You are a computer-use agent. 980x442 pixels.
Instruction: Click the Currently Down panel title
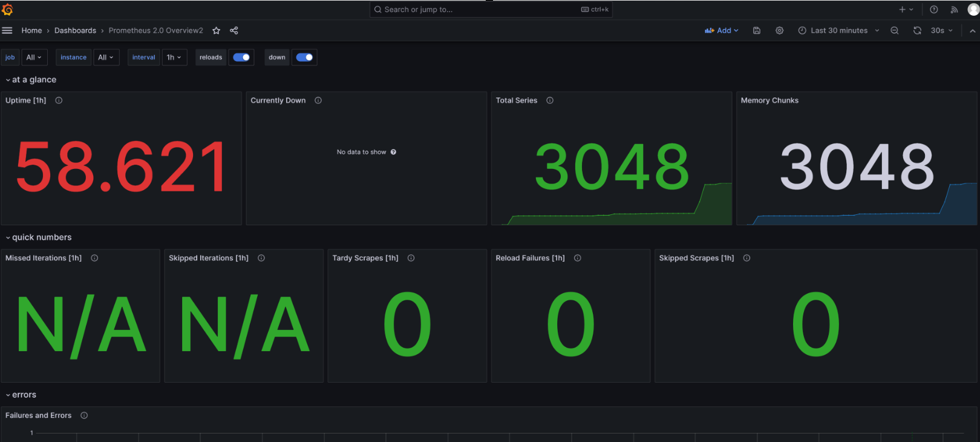click(x=278, y=101)
